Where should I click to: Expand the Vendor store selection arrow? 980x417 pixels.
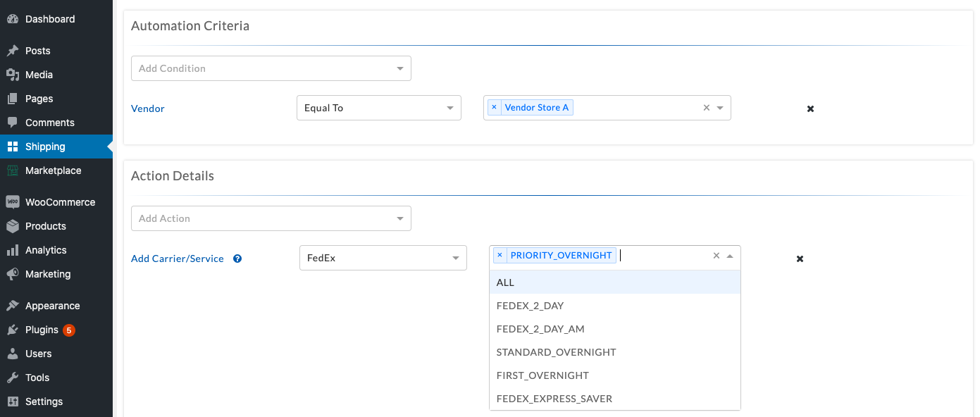click(720, 108)
